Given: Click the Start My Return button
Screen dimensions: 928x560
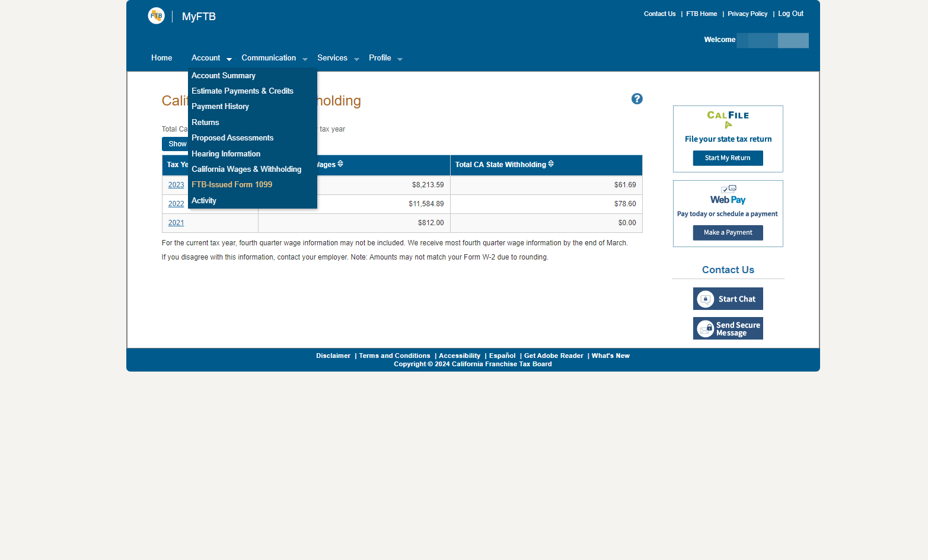Looking at the screenshot, I should pos(728,158).
